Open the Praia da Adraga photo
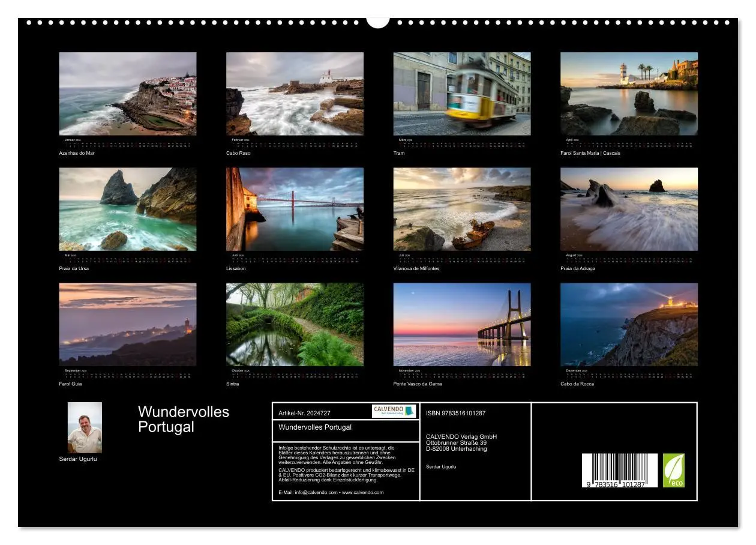 tap(629, 209)
